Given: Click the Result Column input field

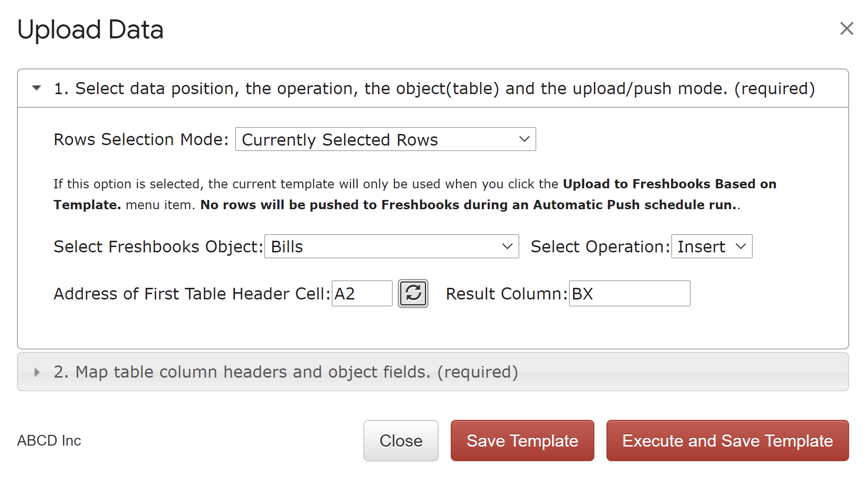Looking at the screenshot, I should point(629,294).
